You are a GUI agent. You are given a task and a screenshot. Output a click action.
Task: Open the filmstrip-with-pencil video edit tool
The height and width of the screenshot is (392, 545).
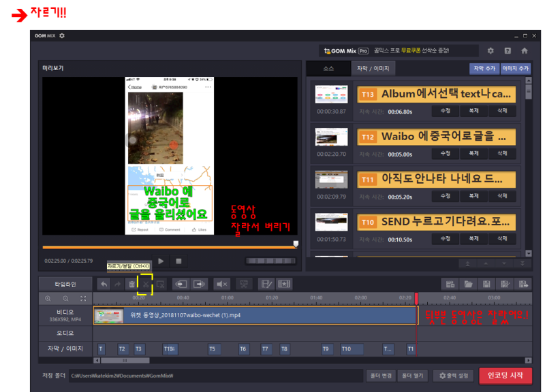click(266, 284)
